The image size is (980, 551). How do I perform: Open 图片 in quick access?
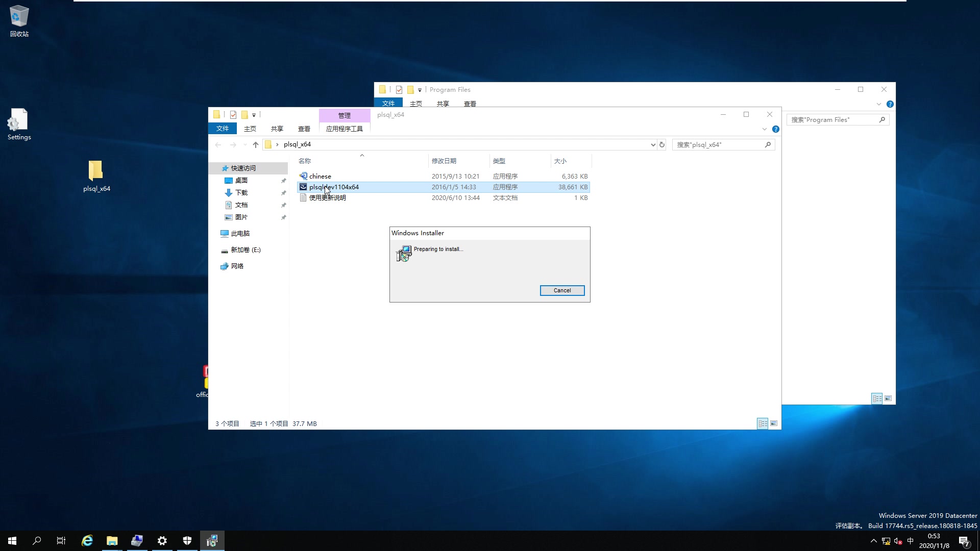tap(241, 217)
